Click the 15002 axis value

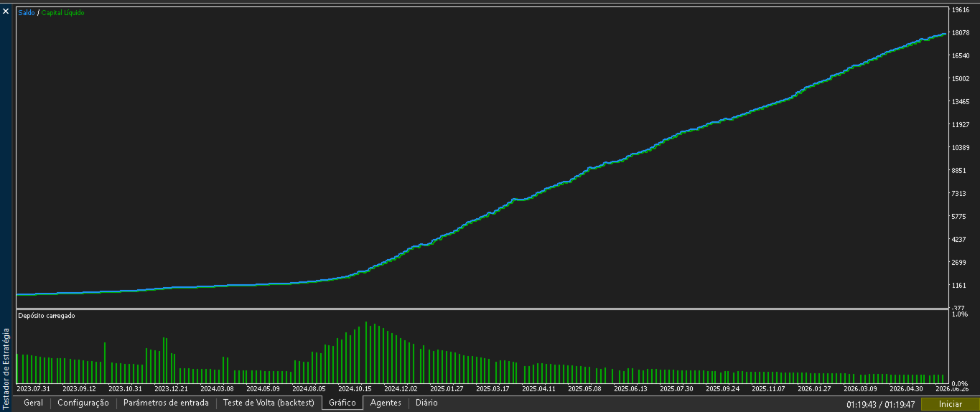tap(961, 79)
